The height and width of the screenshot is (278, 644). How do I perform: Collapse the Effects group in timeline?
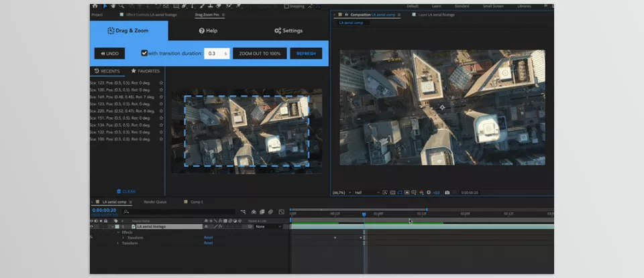click(118, 232)
